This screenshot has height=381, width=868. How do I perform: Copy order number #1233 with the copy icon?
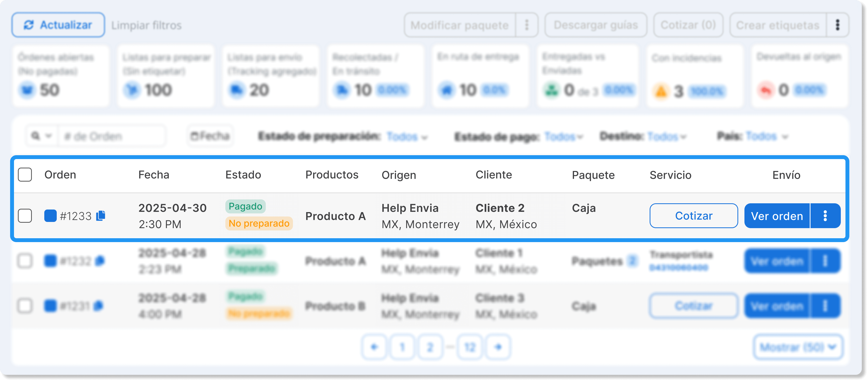101,216
